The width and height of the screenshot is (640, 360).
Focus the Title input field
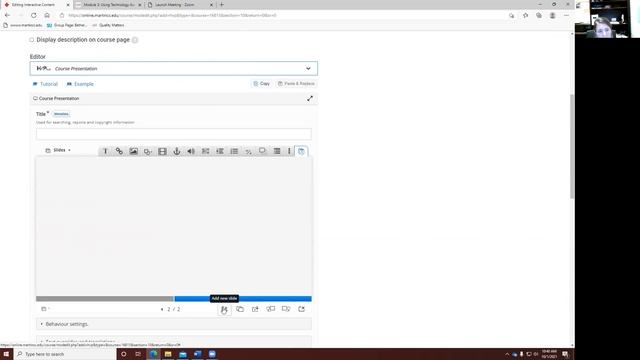[x=173, y=134]
